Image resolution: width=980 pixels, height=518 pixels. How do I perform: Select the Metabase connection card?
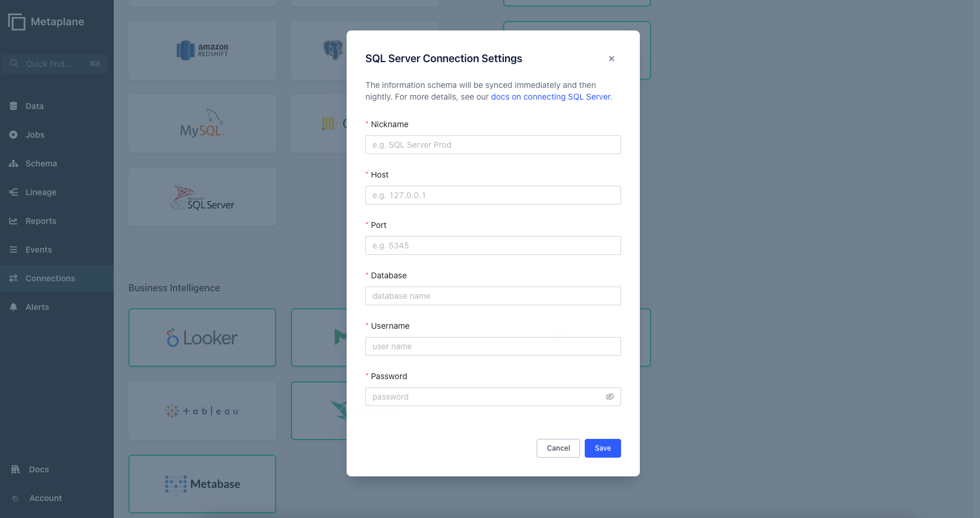(x=202, y=484)
